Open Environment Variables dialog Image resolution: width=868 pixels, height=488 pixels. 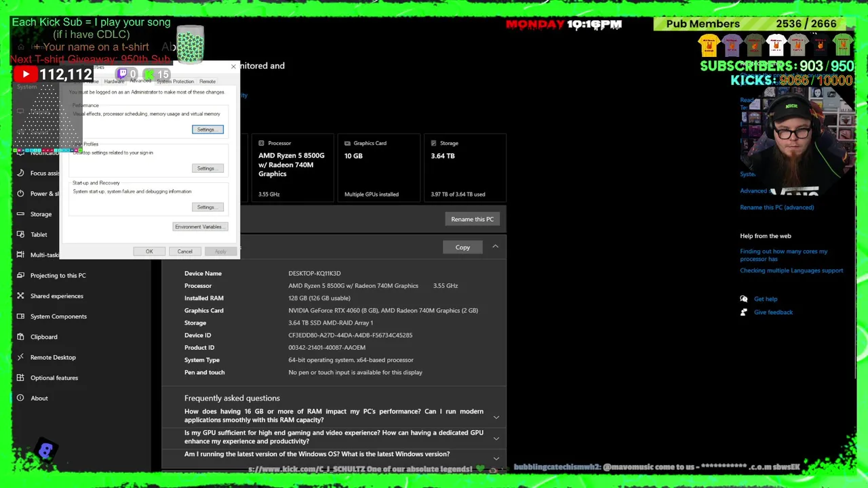click(x=200, y=226)
